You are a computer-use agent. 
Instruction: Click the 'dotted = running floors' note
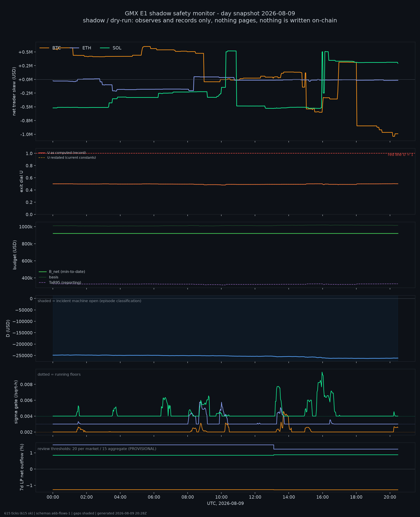tap(59, 375)
